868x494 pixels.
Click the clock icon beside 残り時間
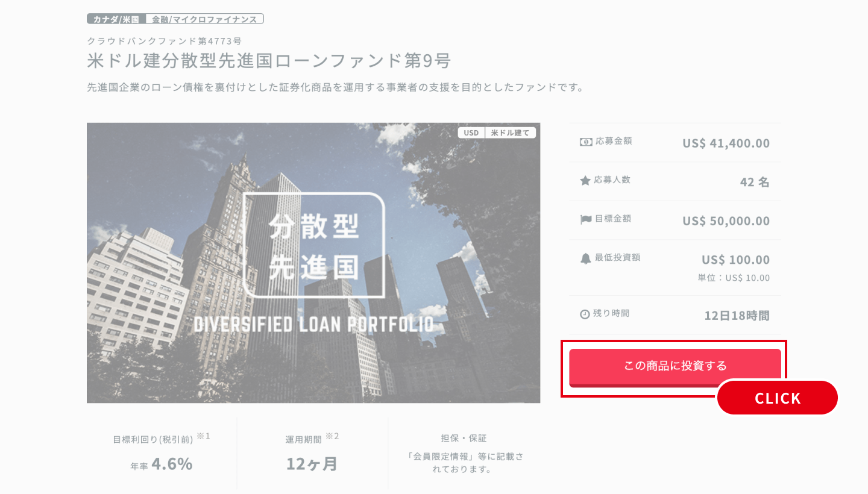[585, 314]
